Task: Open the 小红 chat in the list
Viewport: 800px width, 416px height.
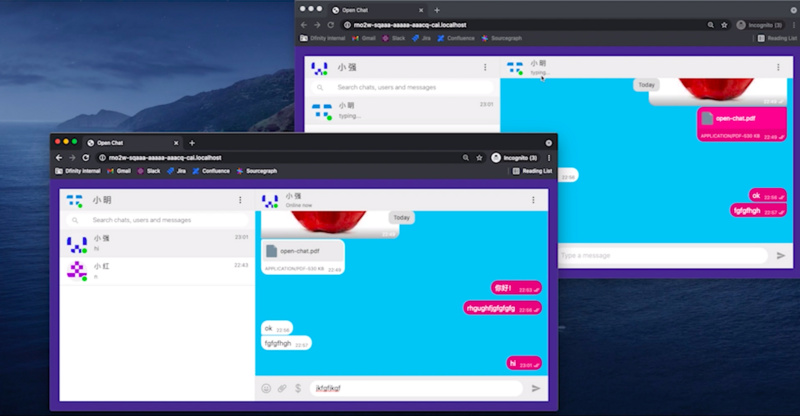Action: (155, 271)
